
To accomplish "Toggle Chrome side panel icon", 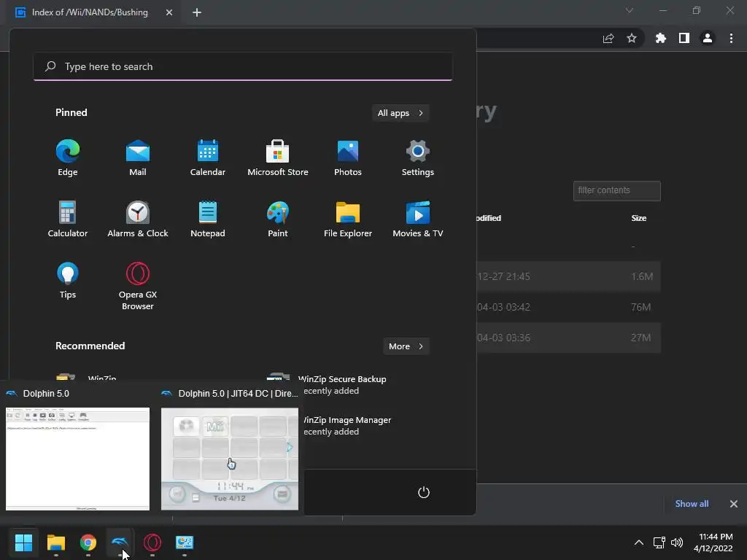I will coord(684,38).
